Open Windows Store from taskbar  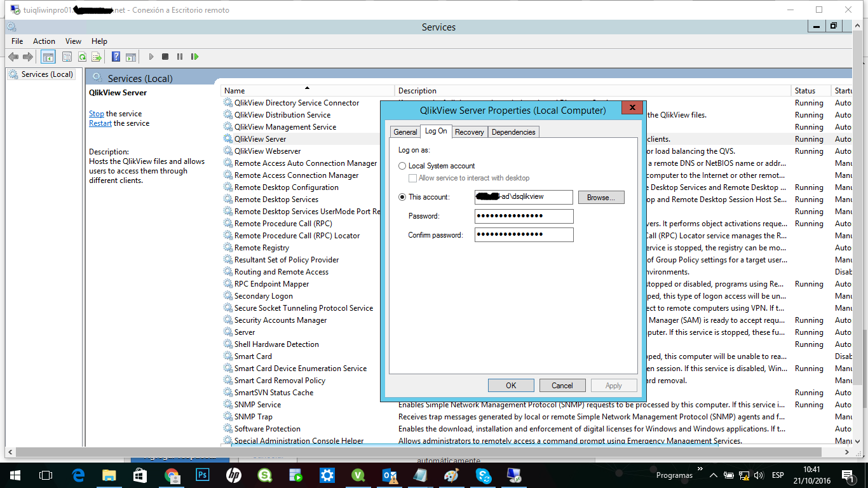(140, 475)
